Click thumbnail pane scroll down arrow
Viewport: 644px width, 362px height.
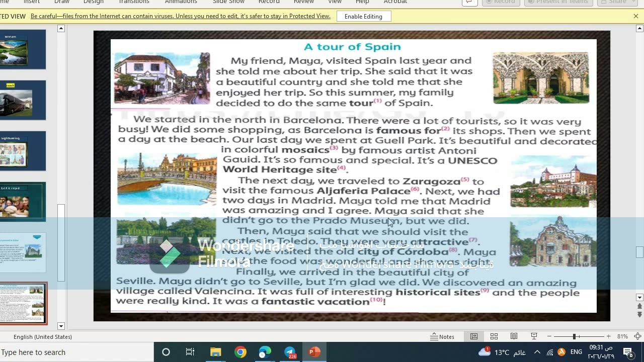tap(61, 326)
